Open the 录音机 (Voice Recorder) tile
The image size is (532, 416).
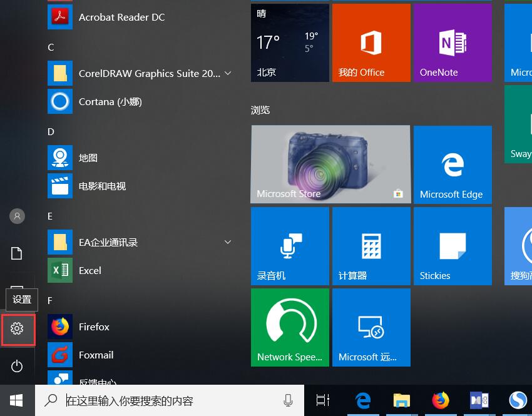(x=290, y=246)
